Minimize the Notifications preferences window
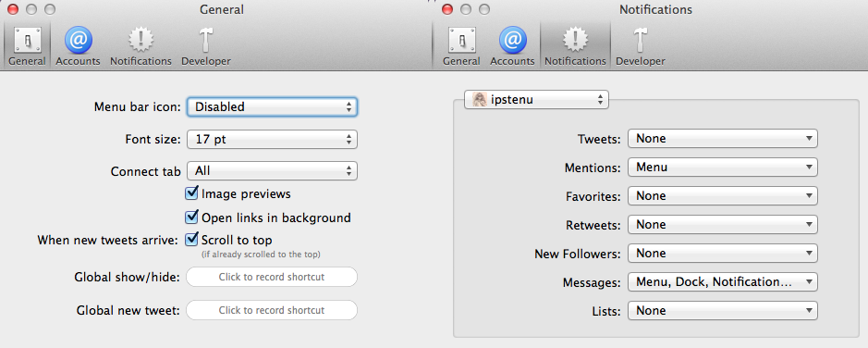The image size is (868, 348). point(466,9)
